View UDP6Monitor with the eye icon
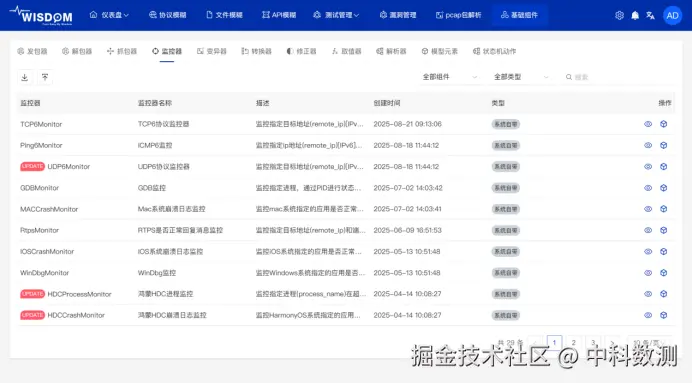 648,166
